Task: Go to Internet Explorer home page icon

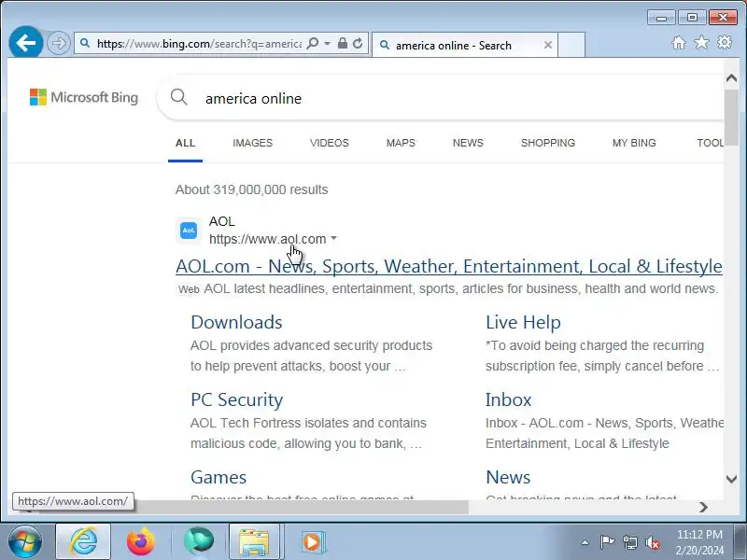Action: click(x=679, y=43)
